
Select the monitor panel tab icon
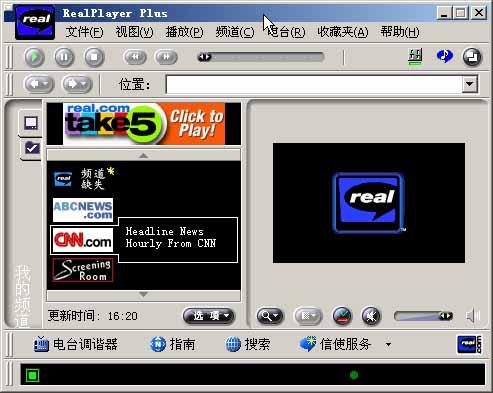pos(31,123)
